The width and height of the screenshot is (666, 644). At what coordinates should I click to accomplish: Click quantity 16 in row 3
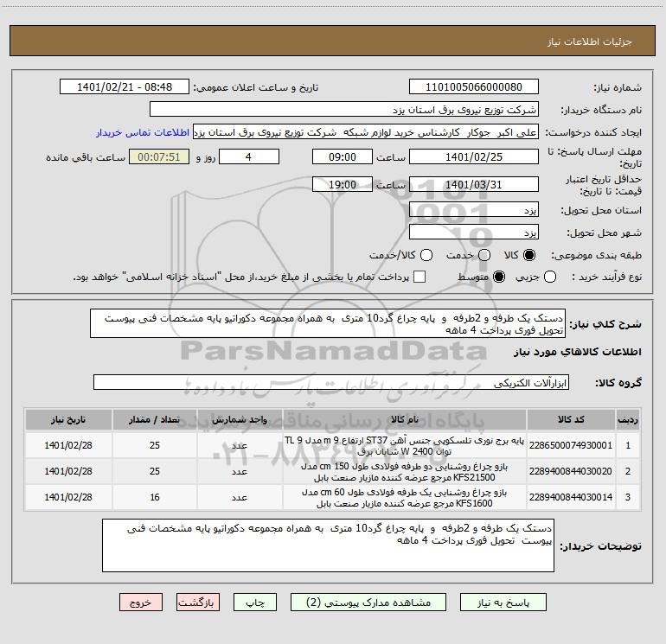[x=155, y=497]
